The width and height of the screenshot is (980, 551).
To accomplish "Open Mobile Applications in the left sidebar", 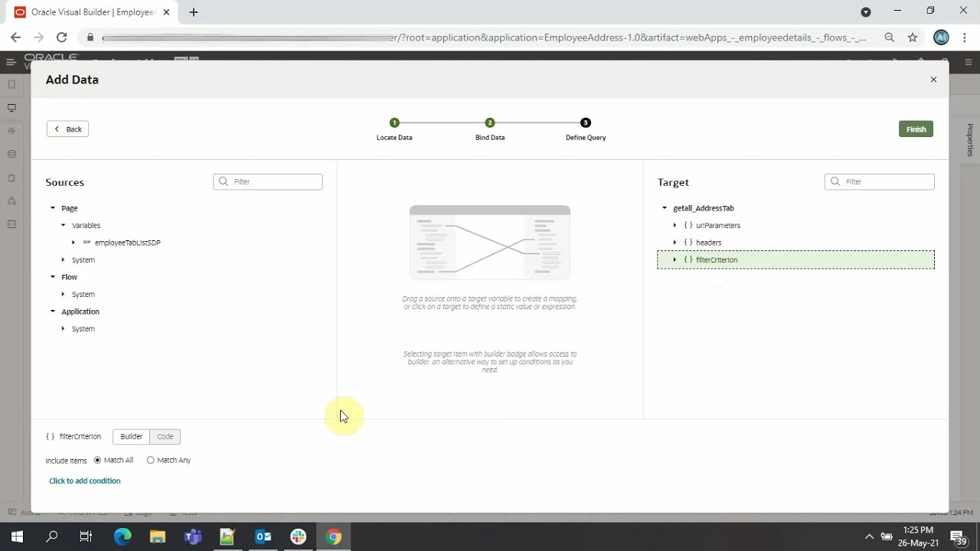I will (x=11, y=85).
